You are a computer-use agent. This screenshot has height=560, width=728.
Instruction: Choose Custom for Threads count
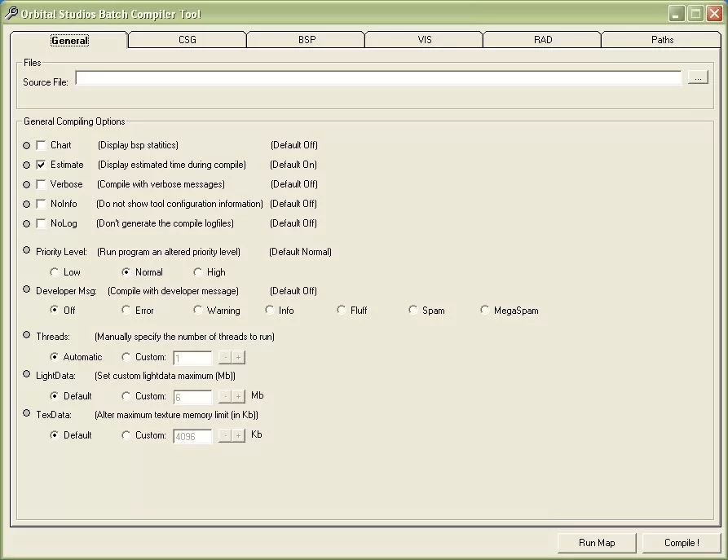point(126,357)
